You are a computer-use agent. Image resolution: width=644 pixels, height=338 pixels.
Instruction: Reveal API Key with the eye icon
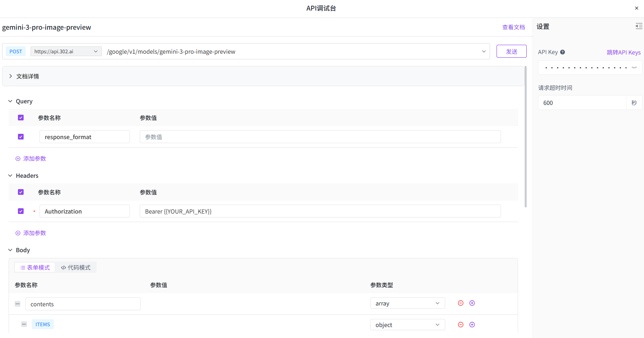(x=634, y=68)
